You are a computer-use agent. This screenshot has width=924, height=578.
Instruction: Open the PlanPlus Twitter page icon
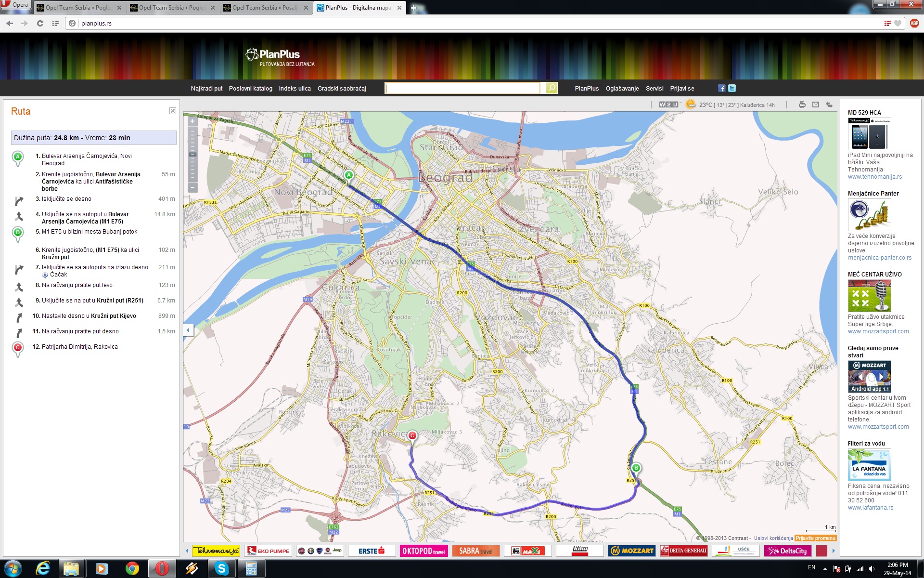click(732, 88)
